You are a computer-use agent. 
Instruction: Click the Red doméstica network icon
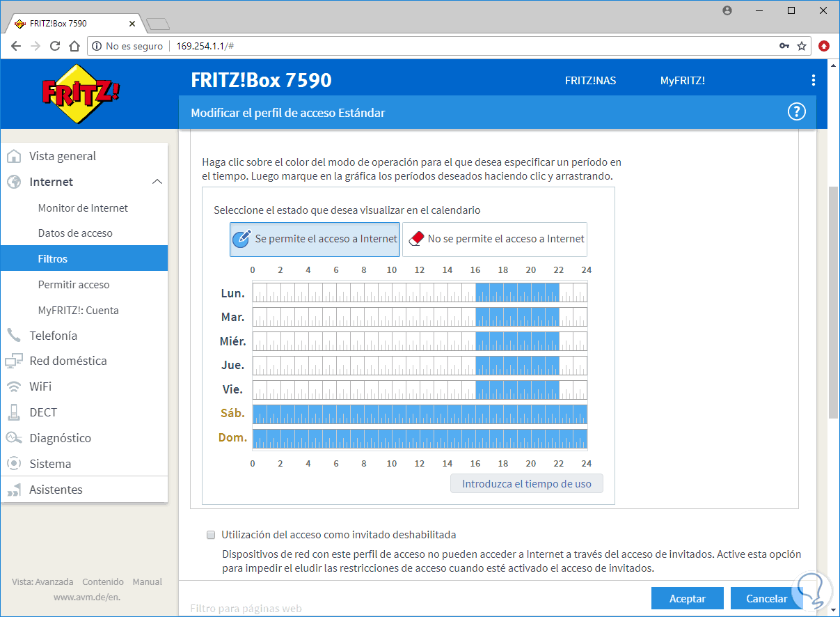coord(13,361)
